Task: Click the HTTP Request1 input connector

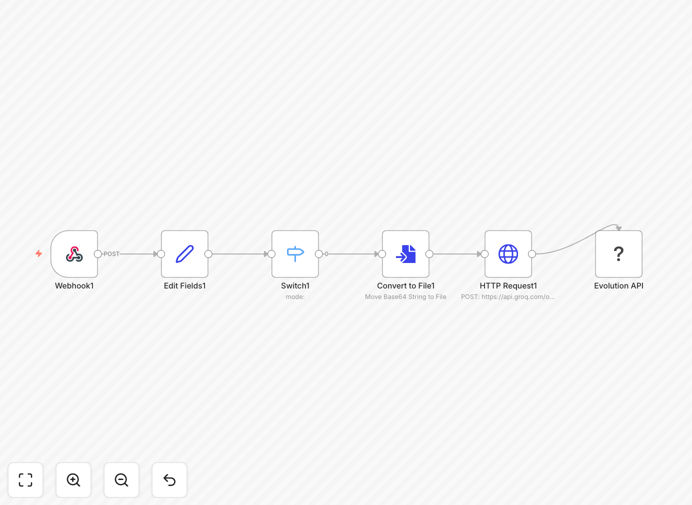Action: coord(485,254)
